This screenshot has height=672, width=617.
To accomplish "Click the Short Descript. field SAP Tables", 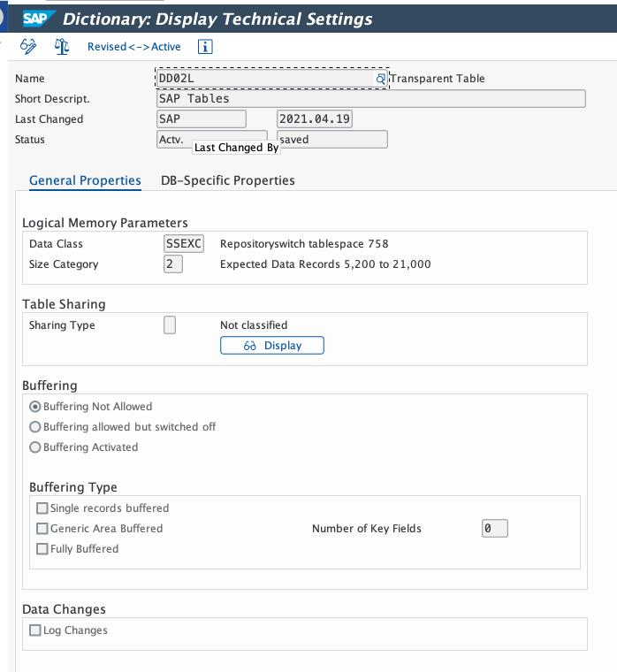I will point(371,98).
